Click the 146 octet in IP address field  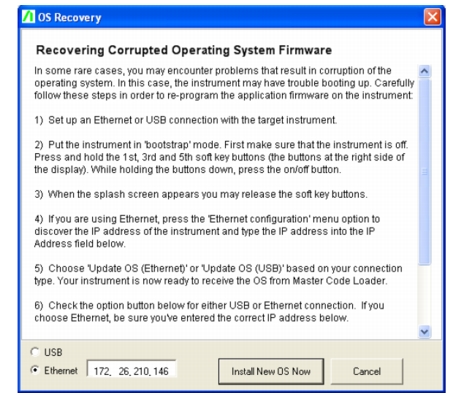161,371
